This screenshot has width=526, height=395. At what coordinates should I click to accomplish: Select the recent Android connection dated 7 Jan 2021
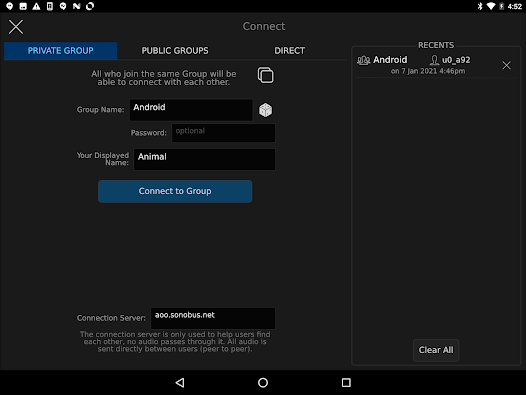[x=428, y=65]
